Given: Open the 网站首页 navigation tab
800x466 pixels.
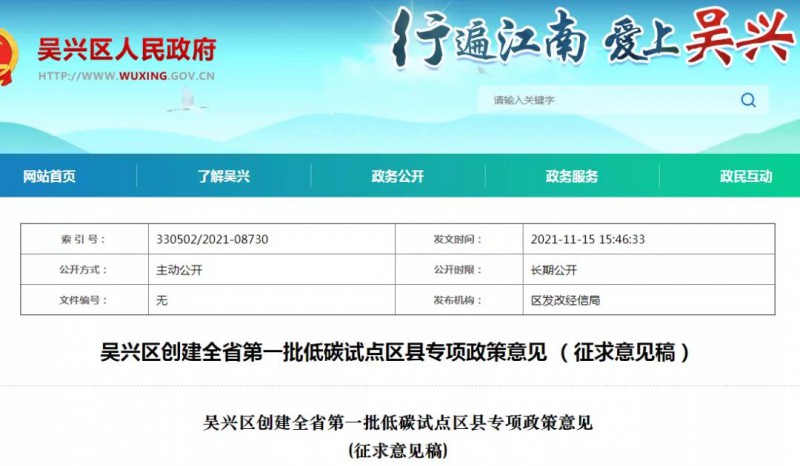Looking at the screenshot, I should pyautogui.click(x=49, y=176).
